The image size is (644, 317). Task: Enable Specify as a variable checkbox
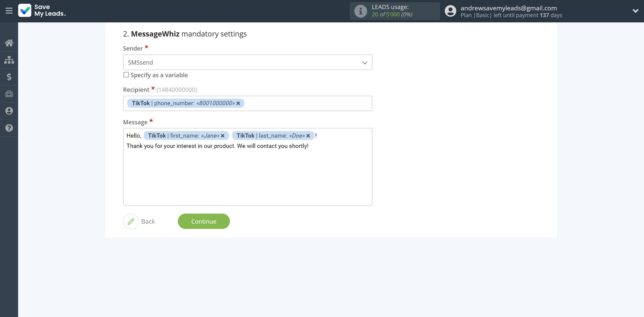coord(126,75)
